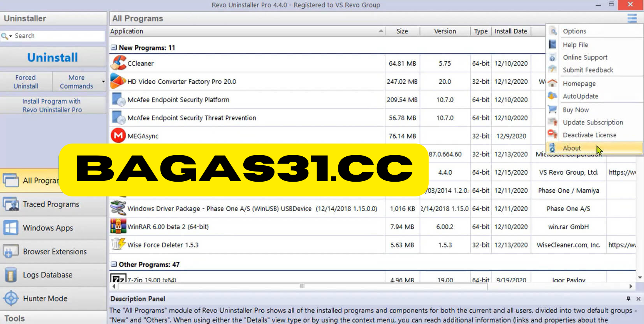The width and height of the screenshot is (644, 324).
Task: Click the Help File book icon
Action: [x=553, y=44]
